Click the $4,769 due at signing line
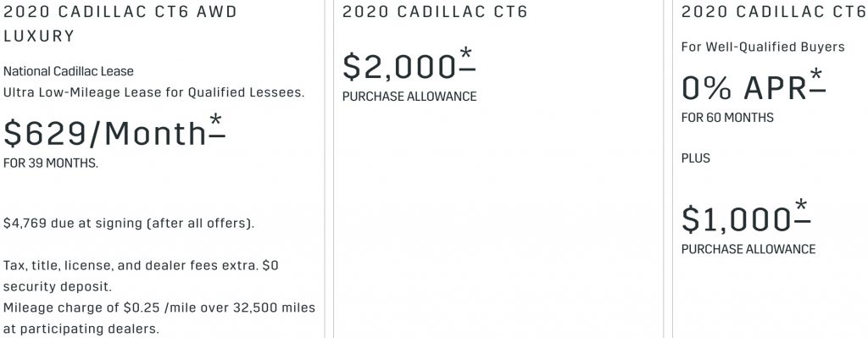This screenshot has height=338, width=868. coord(129,224)
